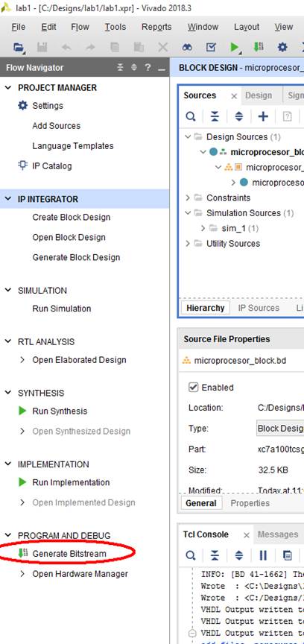Open the Reports menu
The height and width of the screenshot is (644, 304).
point(156,27)
